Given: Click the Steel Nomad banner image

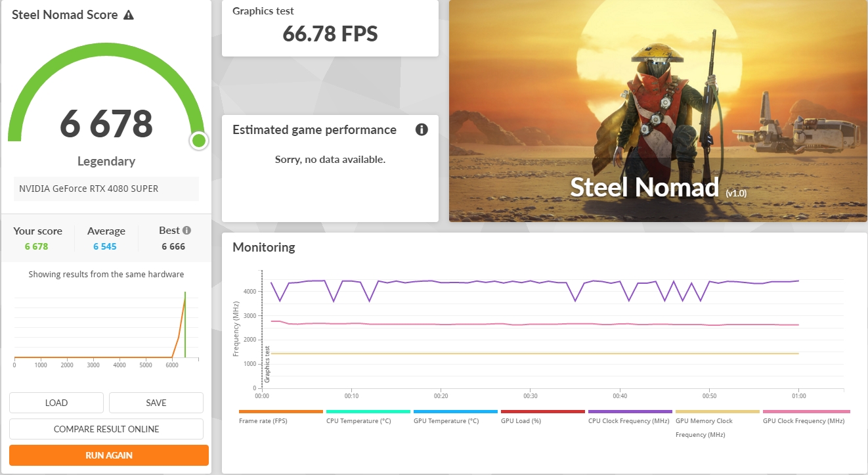Looking at the screenshot, I should pos(658,111).
